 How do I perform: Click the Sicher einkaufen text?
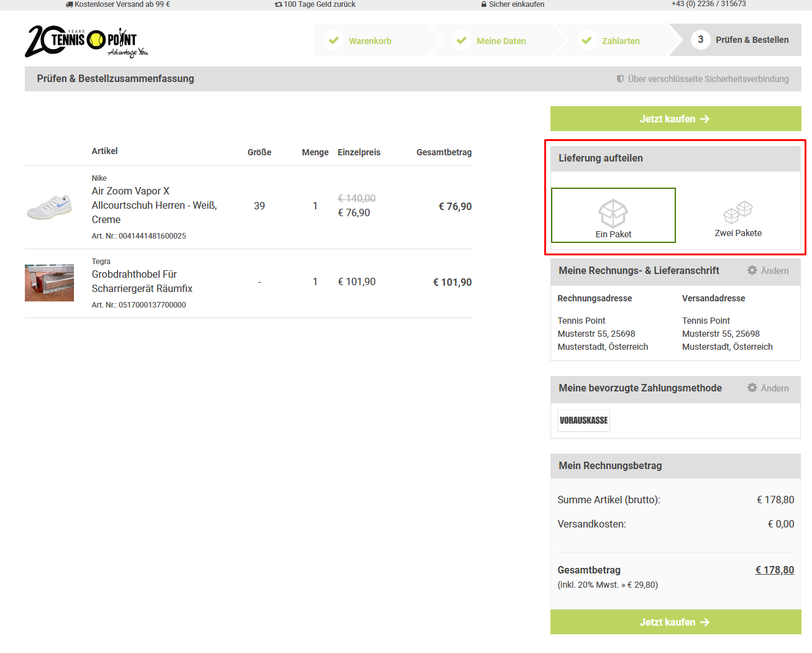516,4
